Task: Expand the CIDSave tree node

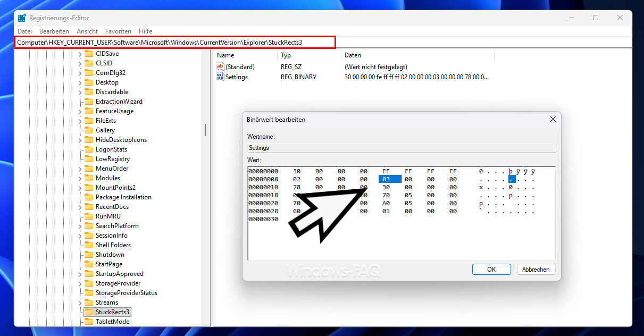Action: [80, 54]
